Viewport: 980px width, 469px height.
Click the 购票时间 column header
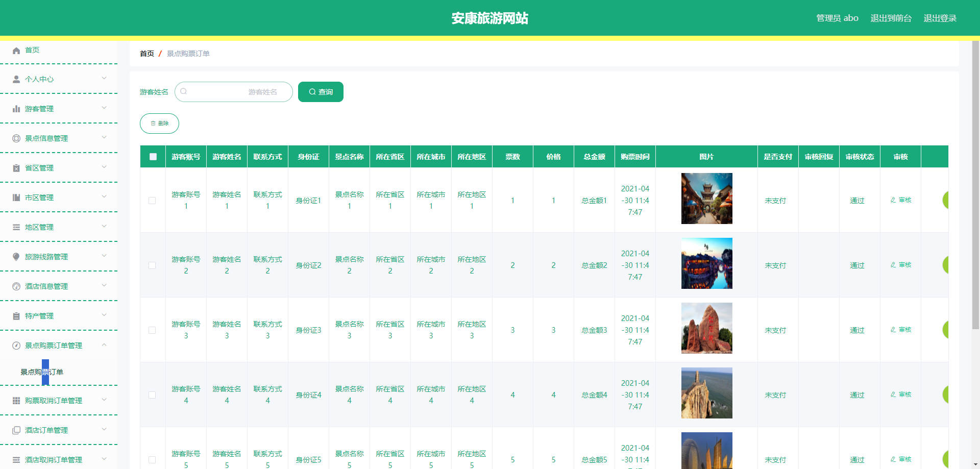click(635, 157)
